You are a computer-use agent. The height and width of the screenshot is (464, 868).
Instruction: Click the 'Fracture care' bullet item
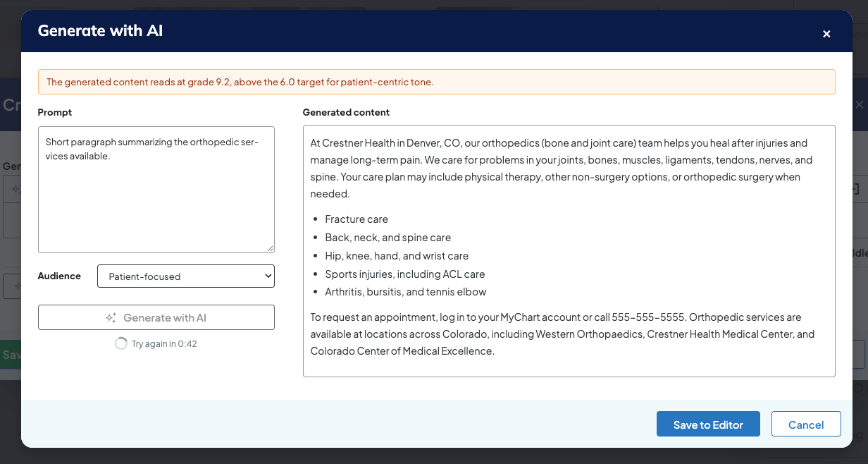point(356,219)
